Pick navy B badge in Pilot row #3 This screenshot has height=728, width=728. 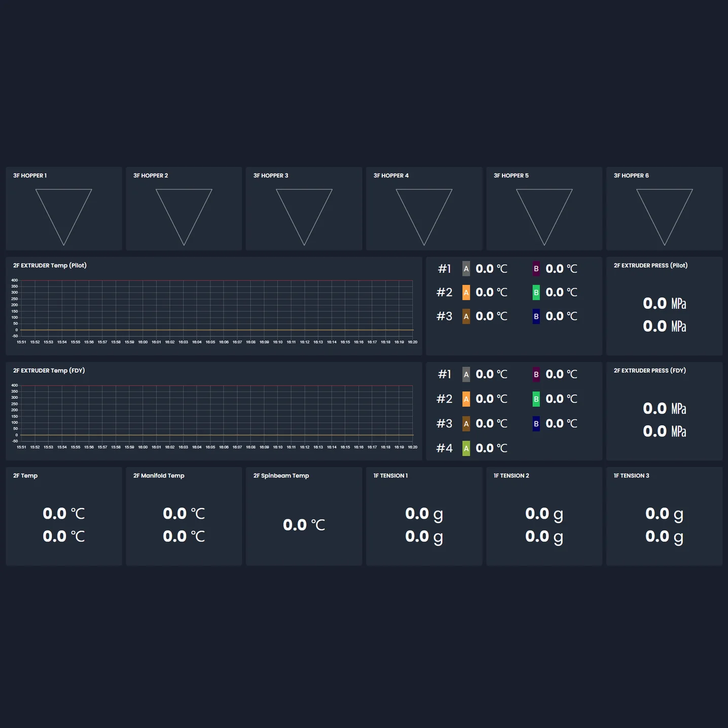coord(536,316)
